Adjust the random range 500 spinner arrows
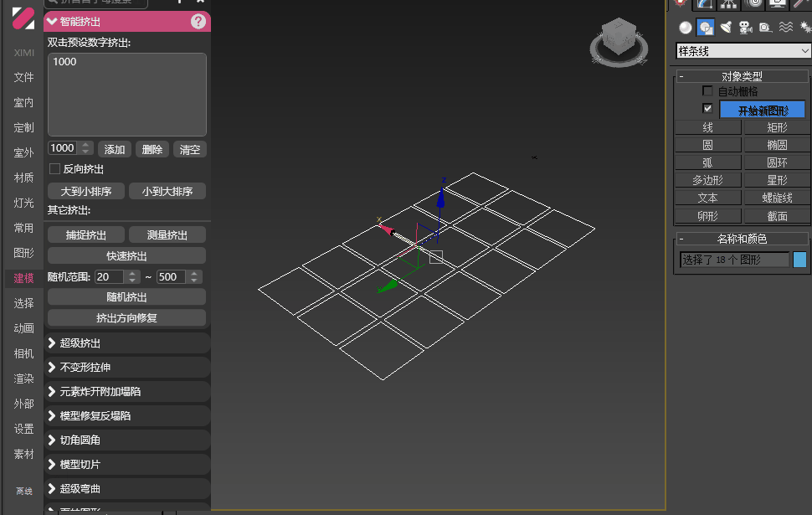This screenshot has width=812, height=515. tap(194, 276)
